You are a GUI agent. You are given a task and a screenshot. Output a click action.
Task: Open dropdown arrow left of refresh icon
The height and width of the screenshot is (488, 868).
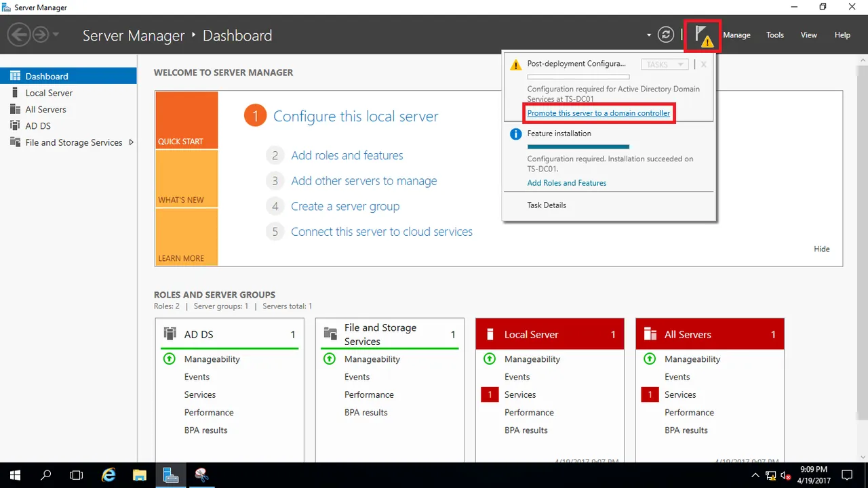(649, 35)
